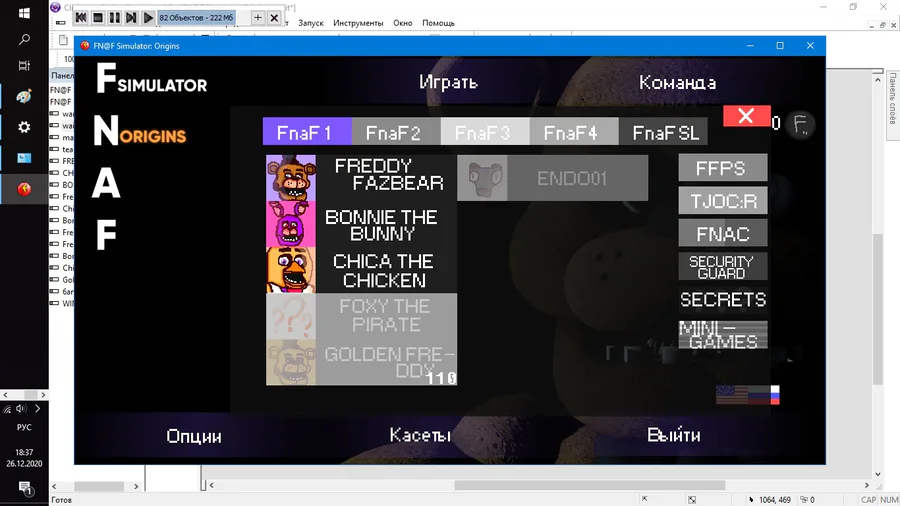Viewport: 900px width, 506px height.
Task: Choose the BONNIE THE BUNNY character name
Action: (382, 225)
